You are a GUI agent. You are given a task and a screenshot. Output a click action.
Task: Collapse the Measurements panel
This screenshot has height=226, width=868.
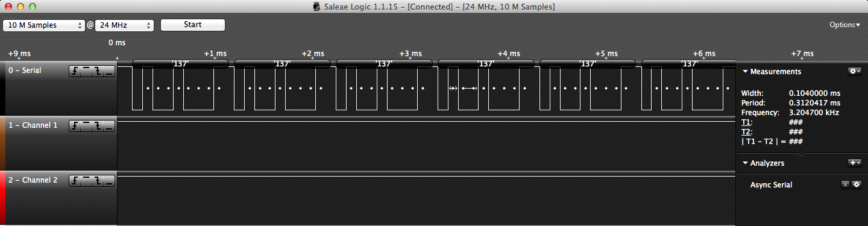pos(745,71)
